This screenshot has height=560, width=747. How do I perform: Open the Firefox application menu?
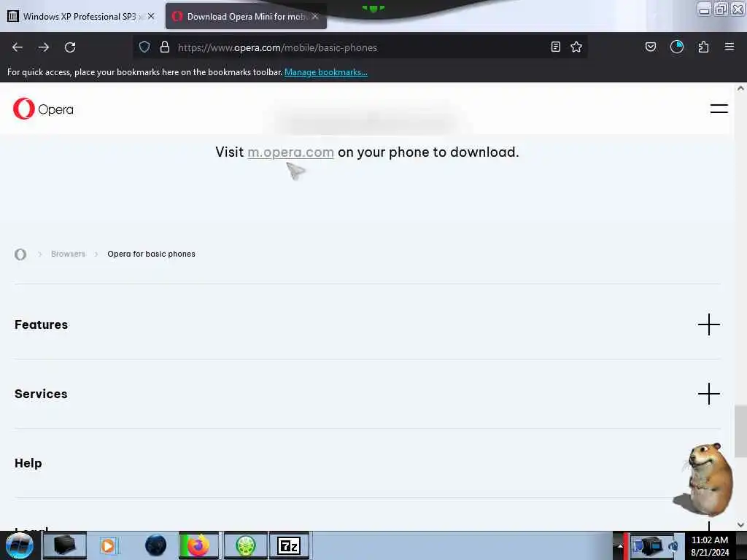(x=729, y=47)
